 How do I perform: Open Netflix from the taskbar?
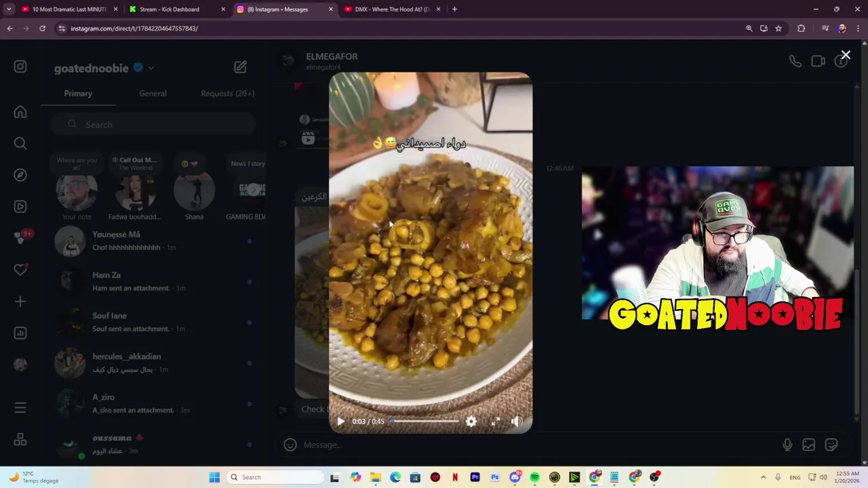point(455,477)
